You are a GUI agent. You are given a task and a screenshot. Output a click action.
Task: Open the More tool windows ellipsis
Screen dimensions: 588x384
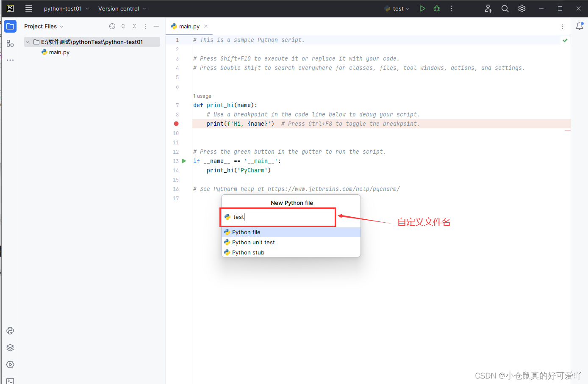tap(10, 60)
